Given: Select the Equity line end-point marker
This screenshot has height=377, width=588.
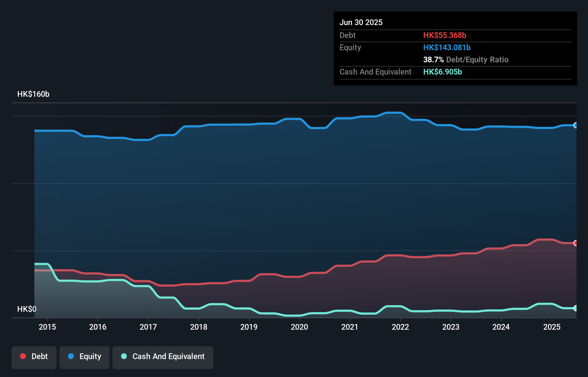Looking at the screenshot, I should (x=575, y=125).
